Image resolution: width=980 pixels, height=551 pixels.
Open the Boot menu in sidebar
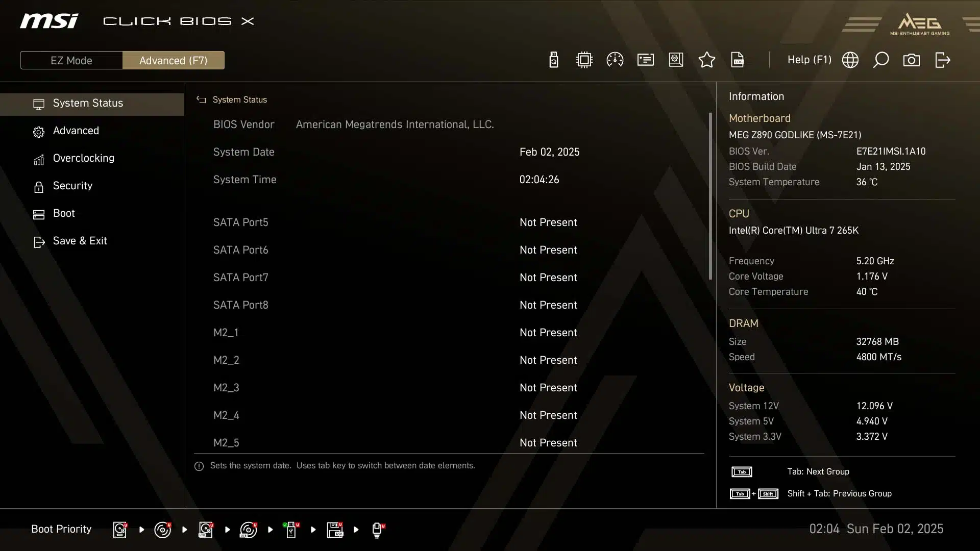[92, 214]
